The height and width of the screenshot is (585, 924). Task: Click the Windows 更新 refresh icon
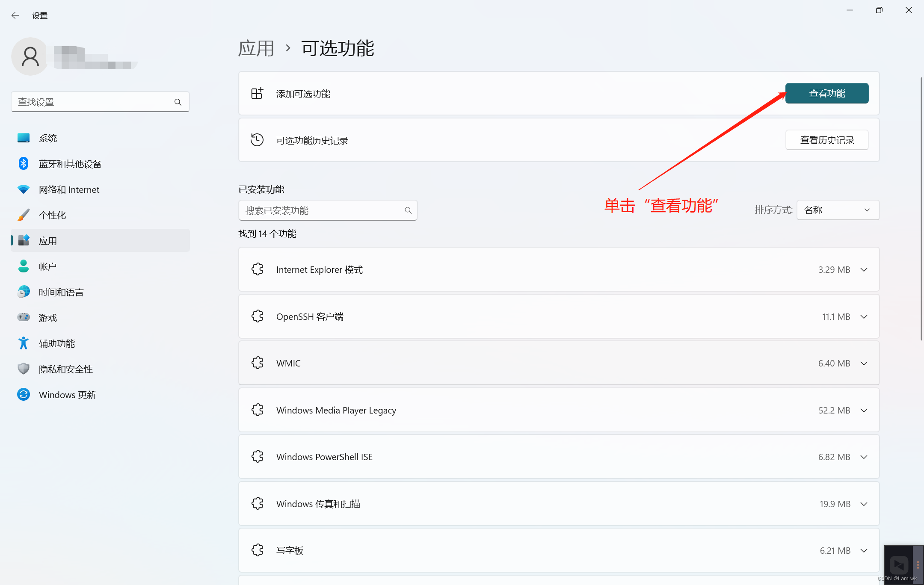24,395
